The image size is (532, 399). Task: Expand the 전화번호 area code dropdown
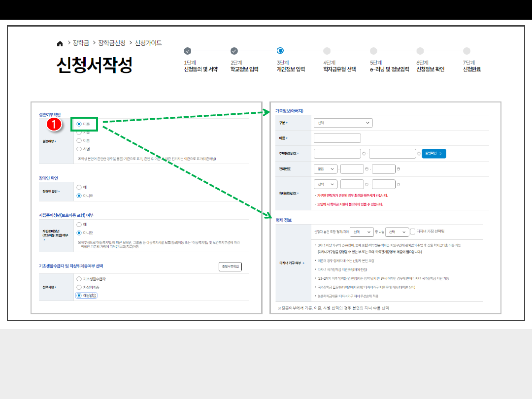(x=325, y=169)
